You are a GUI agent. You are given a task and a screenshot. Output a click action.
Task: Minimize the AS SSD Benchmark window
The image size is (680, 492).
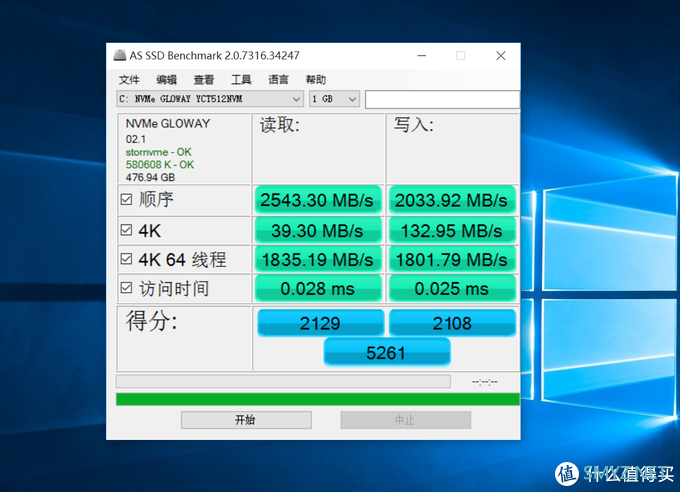point(422,56)
